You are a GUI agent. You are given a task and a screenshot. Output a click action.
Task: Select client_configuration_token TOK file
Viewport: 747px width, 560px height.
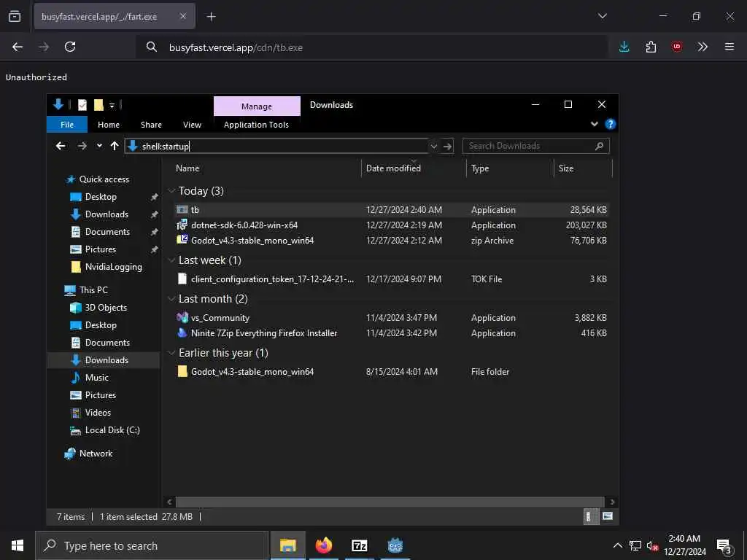392,279
